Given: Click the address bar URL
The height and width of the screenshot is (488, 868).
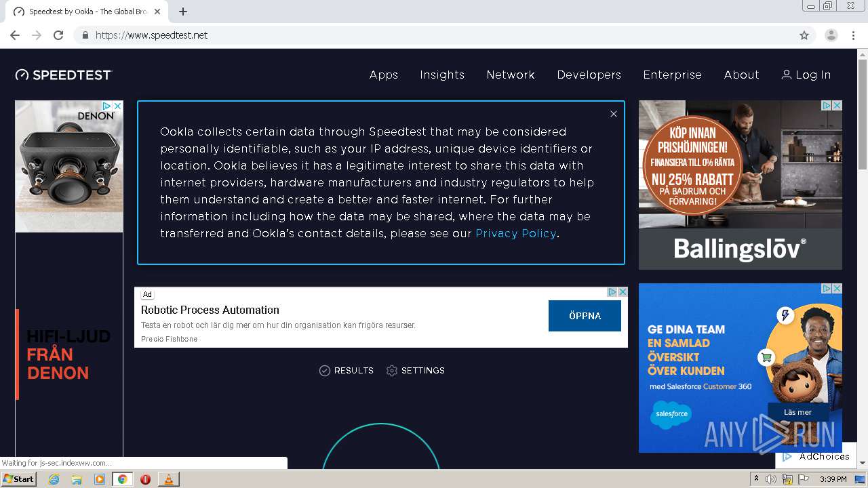Looking at the screenshot, I should coord(151,35).
